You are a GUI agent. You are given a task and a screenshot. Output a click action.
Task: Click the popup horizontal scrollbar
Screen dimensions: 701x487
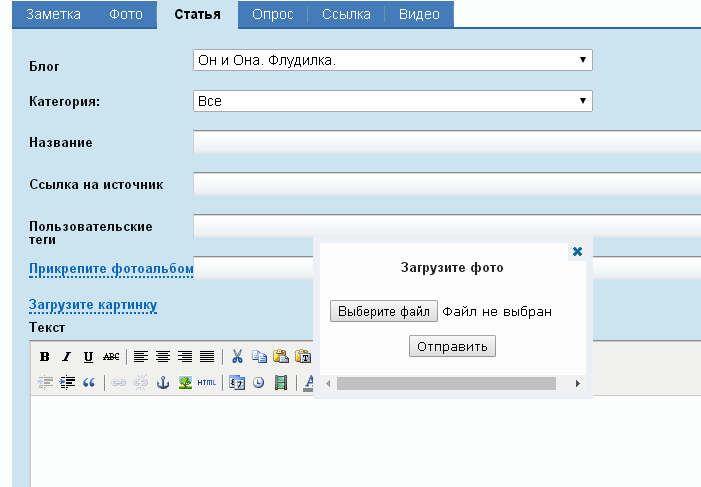(445, 383)
